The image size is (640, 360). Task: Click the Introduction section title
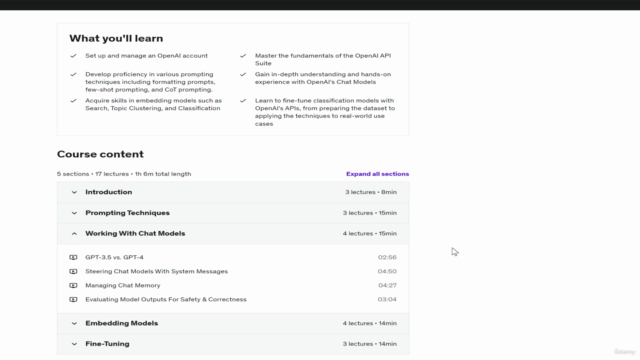coord(109,192)
